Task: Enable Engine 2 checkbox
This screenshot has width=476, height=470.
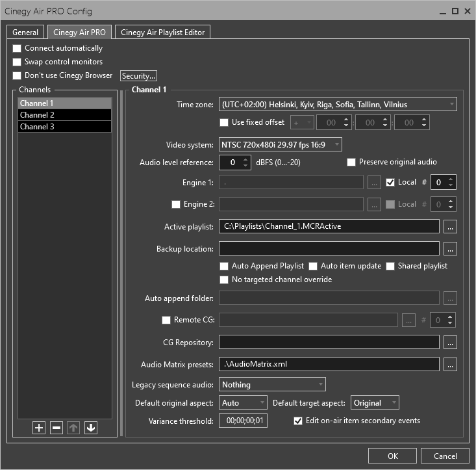Action: pyautogui.click(x=176, y=204)
